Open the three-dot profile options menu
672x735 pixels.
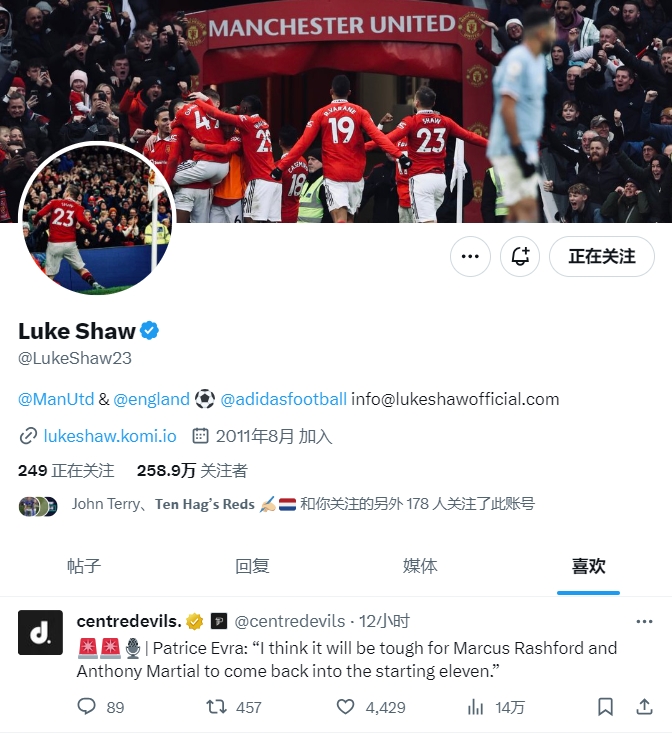(470, 256)
